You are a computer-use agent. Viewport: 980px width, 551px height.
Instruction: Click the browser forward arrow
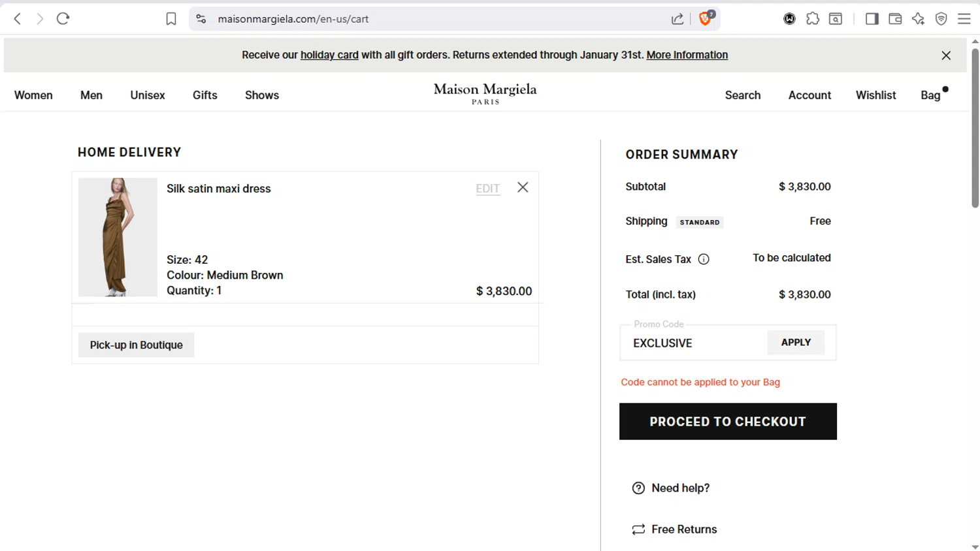40,19
